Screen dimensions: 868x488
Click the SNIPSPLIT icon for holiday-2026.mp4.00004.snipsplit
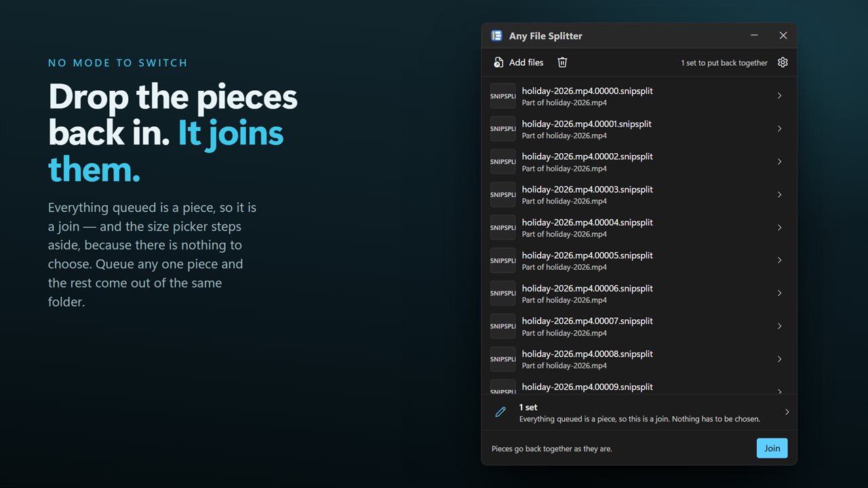[x=503, y=227]
